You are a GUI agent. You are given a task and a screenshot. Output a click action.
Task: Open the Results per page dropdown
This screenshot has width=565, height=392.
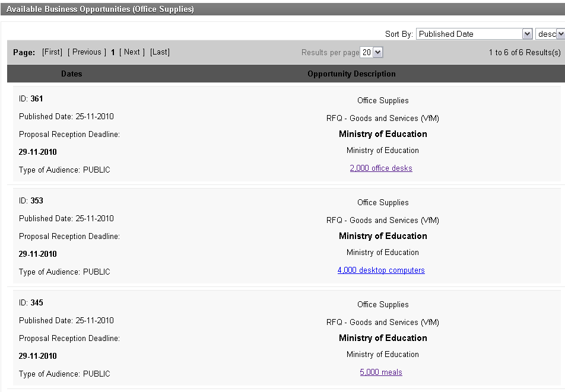(x=372, y=52)
